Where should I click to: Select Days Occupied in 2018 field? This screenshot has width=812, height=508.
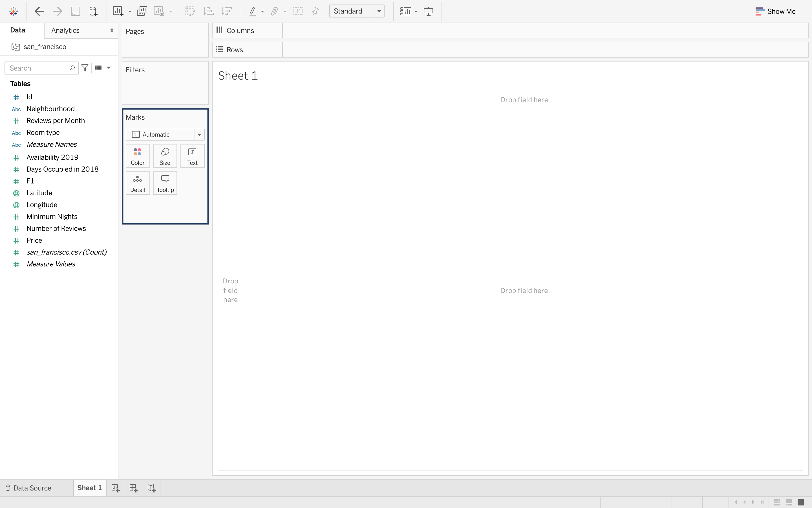tap(62, 169)
